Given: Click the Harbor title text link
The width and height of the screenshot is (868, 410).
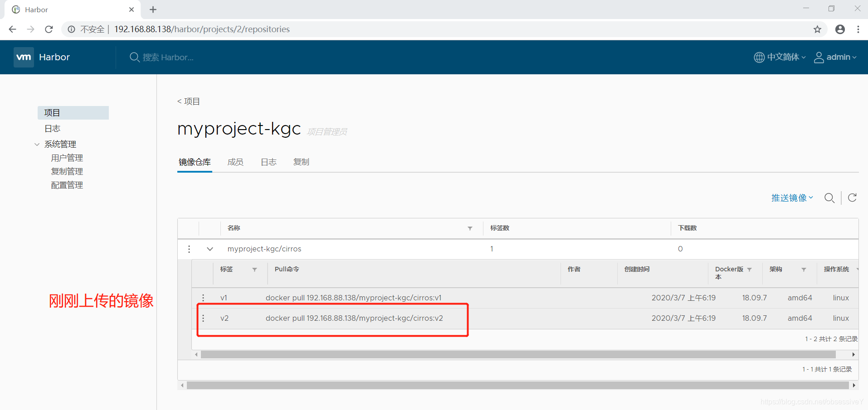Looking at the screenshot, I should coord(54,57).
